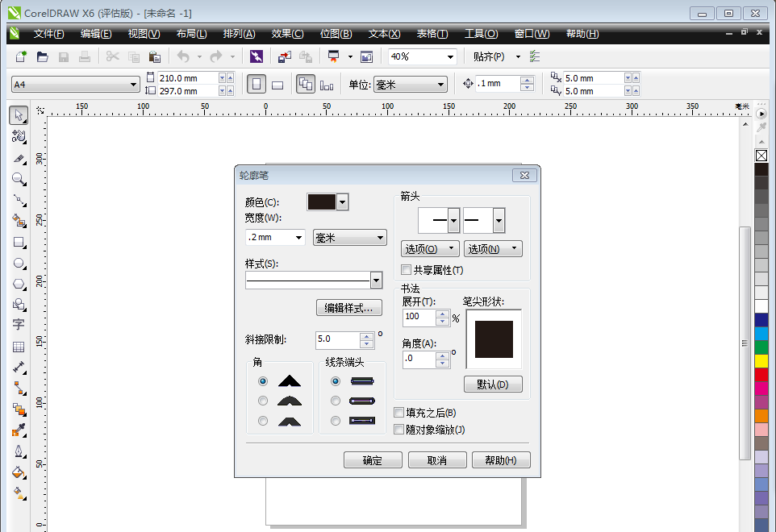Select the Zoom tool
This screenshot has height=532, width=776.
[x=18, y=179]
